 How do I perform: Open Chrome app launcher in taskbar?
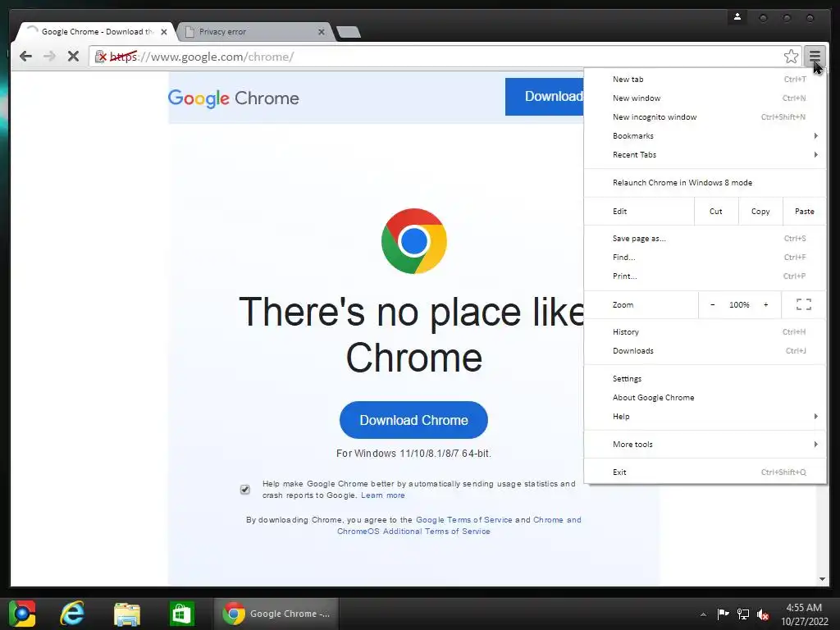click(x=22, y=614)
